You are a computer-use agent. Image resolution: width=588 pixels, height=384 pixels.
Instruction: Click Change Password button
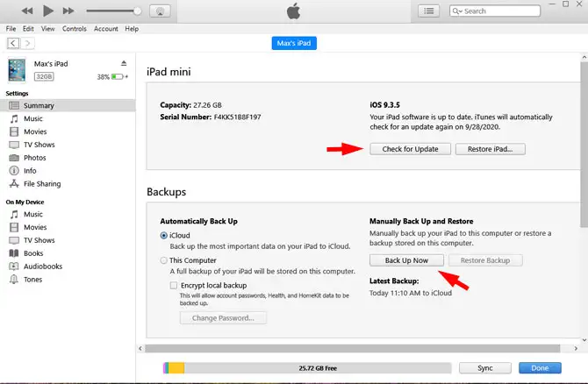(223, 318)
